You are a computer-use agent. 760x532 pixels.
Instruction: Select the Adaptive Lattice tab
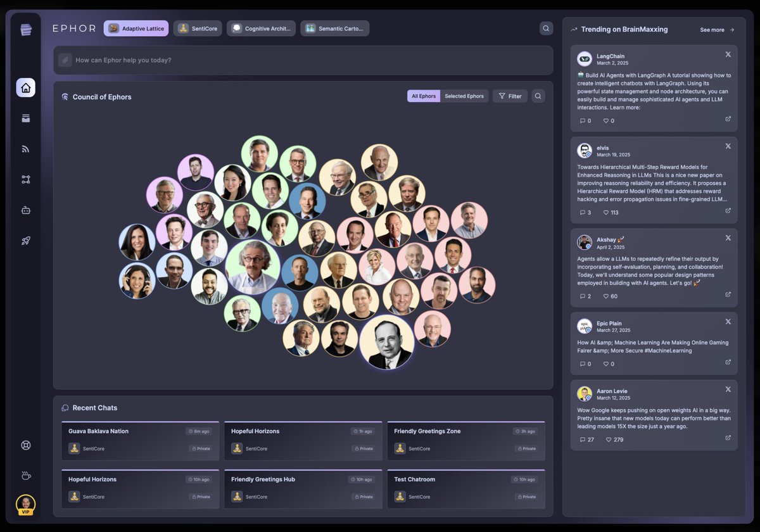136,28
